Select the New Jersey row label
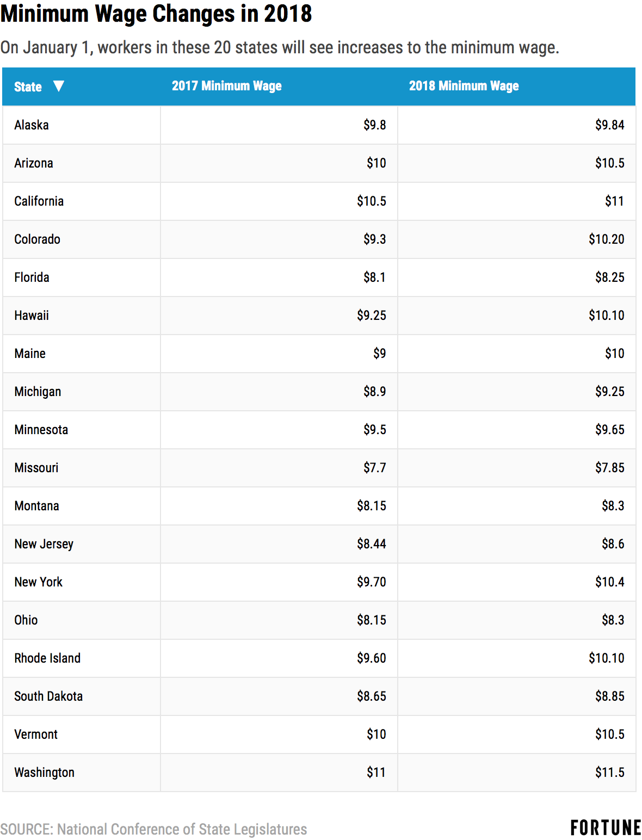 [44, 544]
